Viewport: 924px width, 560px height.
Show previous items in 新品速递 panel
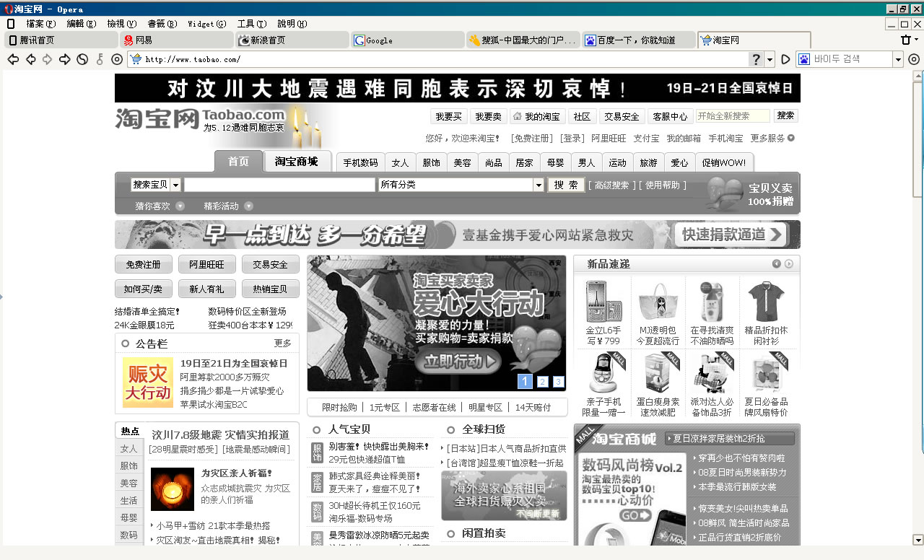[777, 264]
